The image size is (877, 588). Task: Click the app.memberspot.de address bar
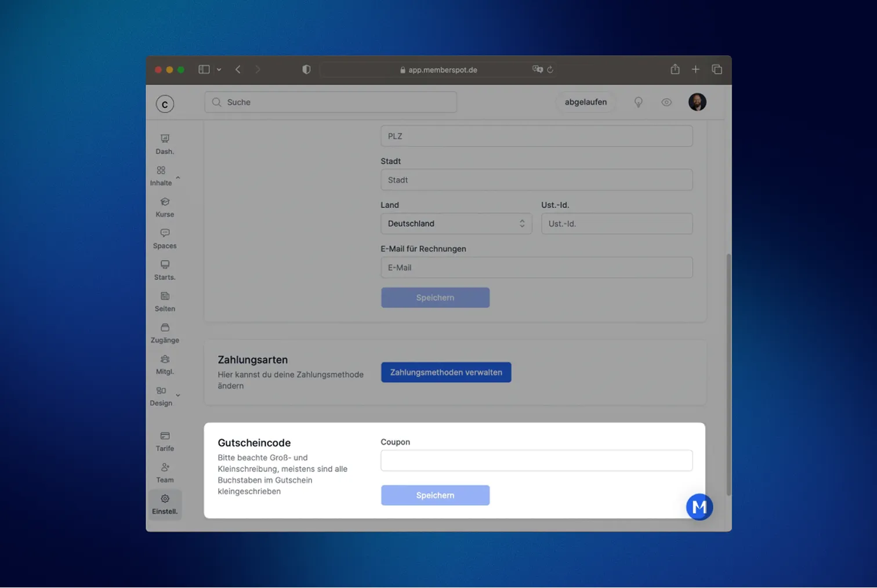point(438,70)
